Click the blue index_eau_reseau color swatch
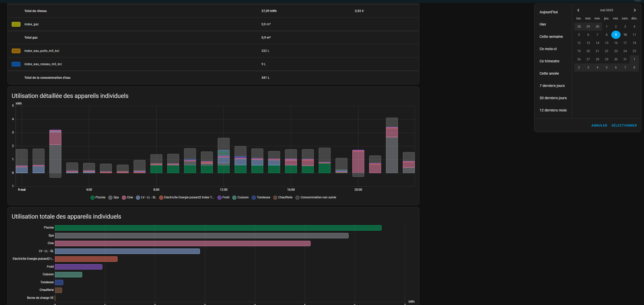 click(16, 64)
